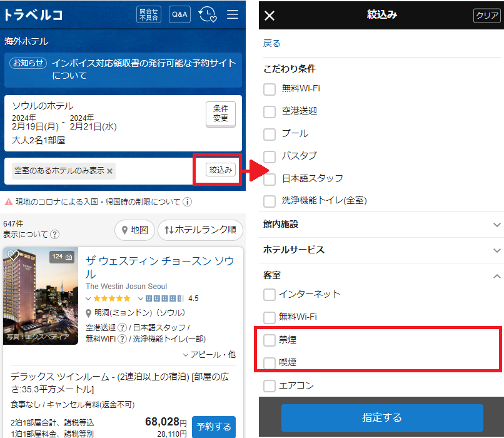
Task: Click the Q&A icon in header
Action: (x=179, y=14)
